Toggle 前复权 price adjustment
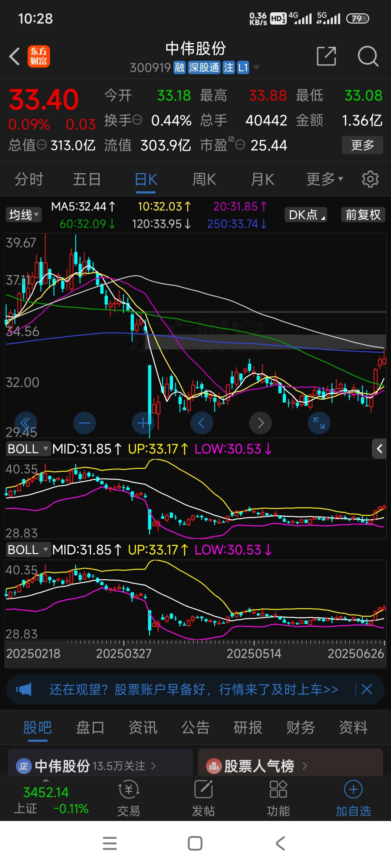391x868 pixels. tap(363, 215)
